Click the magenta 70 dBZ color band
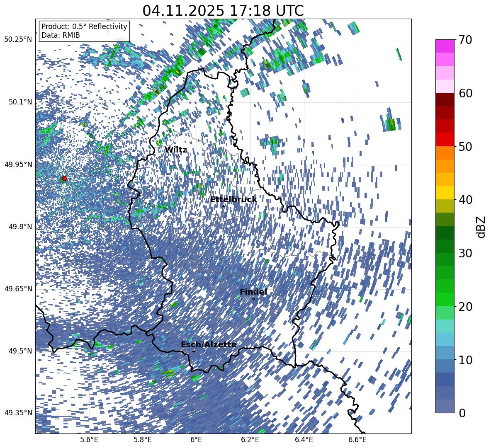Image resolution: width=491 pixels, height=448 pixels. [x=445, y=46]
